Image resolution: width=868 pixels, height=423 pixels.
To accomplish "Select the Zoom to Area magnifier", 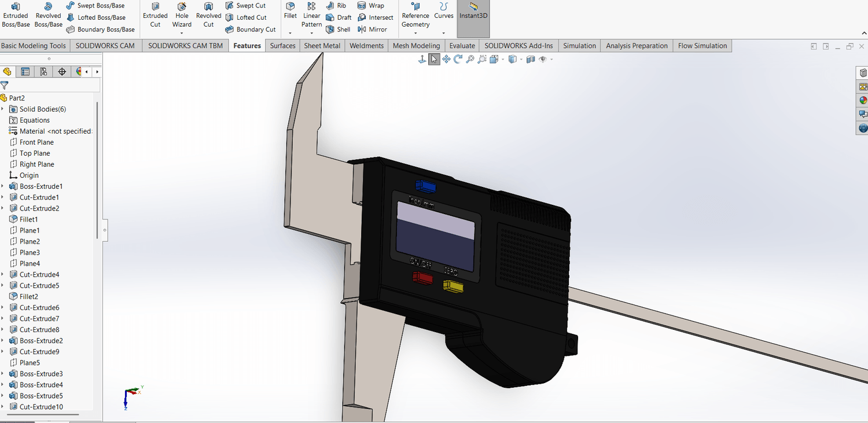I will (482, 59).
